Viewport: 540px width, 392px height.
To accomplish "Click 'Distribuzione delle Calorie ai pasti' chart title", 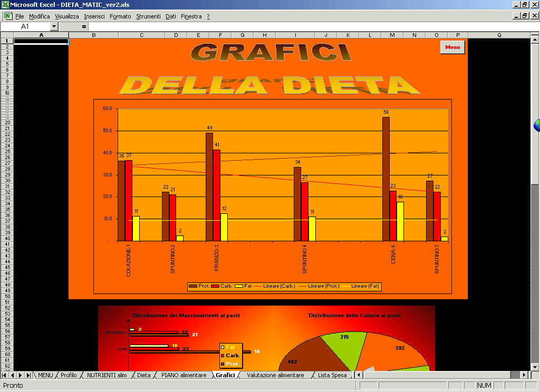I will click(354, 315).
